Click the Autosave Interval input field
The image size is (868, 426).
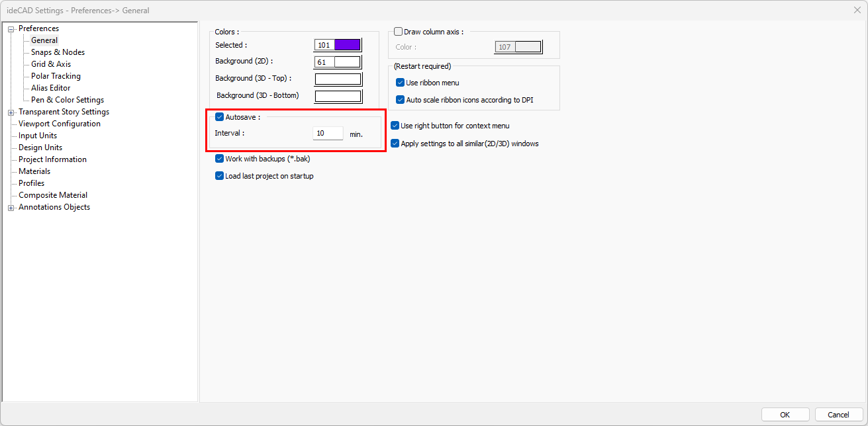click(x=328, y=134)
